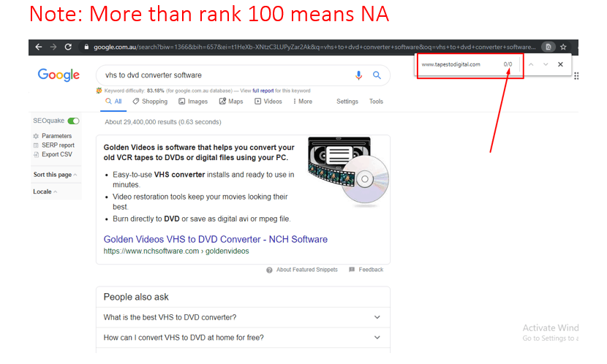Go forward with the browser forward arrow

tap(53, 47)
